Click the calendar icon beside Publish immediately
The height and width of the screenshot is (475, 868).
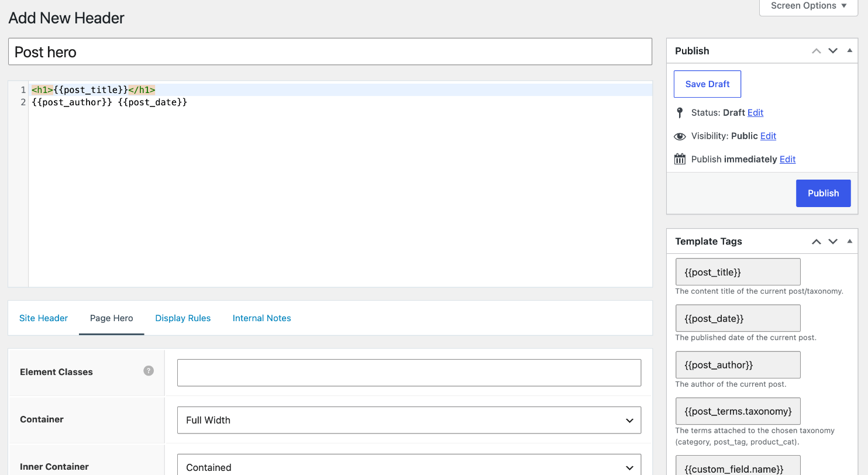tap(680, 159)
